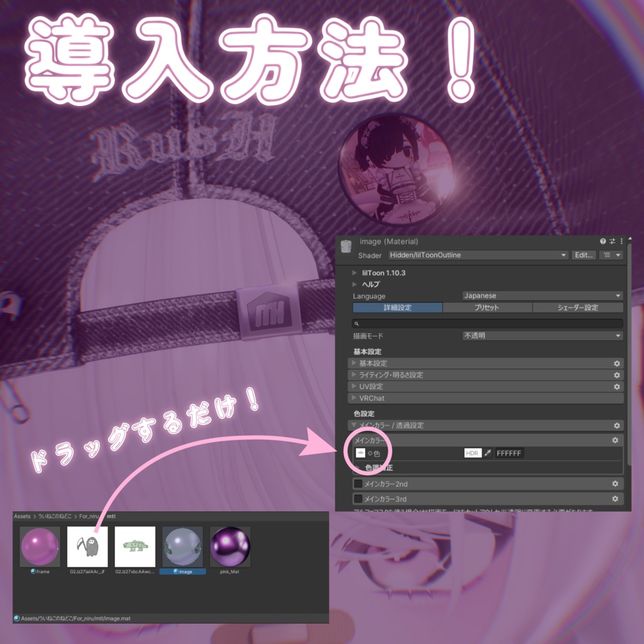Click the help question mark icon in the Material header

point(603,241)
